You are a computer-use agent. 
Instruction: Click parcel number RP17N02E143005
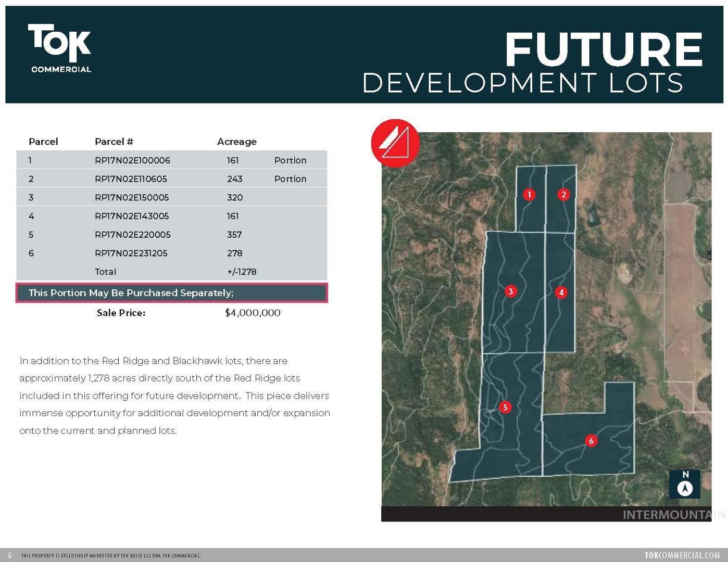click(132, 216)
